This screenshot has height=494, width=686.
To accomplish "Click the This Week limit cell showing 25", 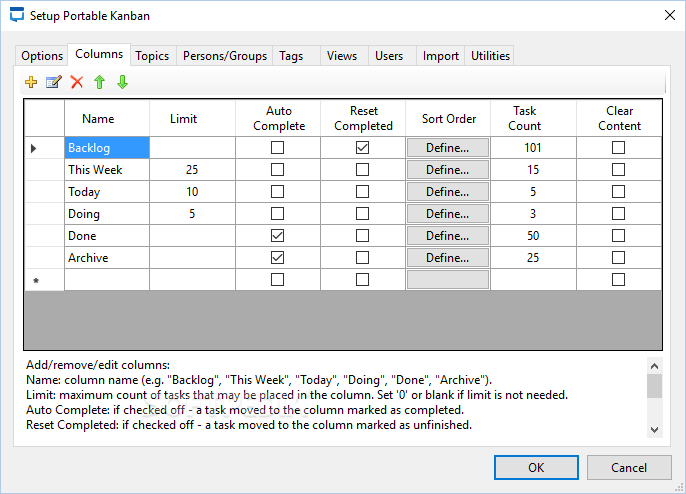I will [x=192, y=169].
